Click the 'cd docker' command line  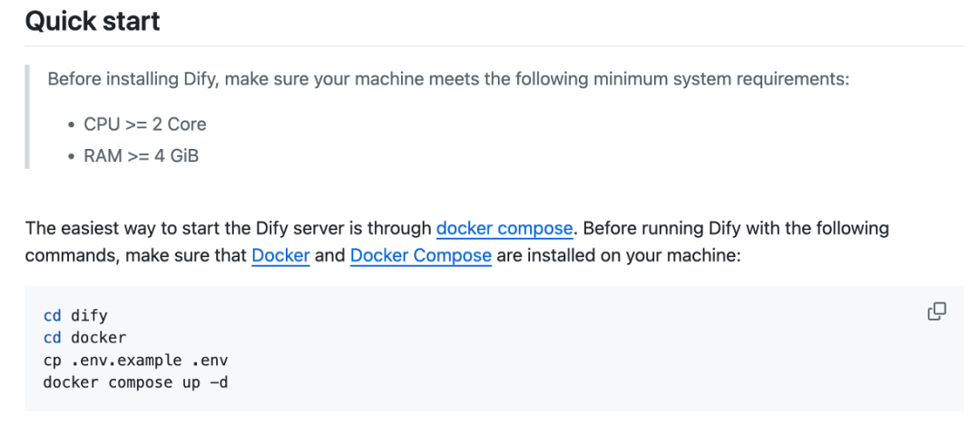pos(85,338)
